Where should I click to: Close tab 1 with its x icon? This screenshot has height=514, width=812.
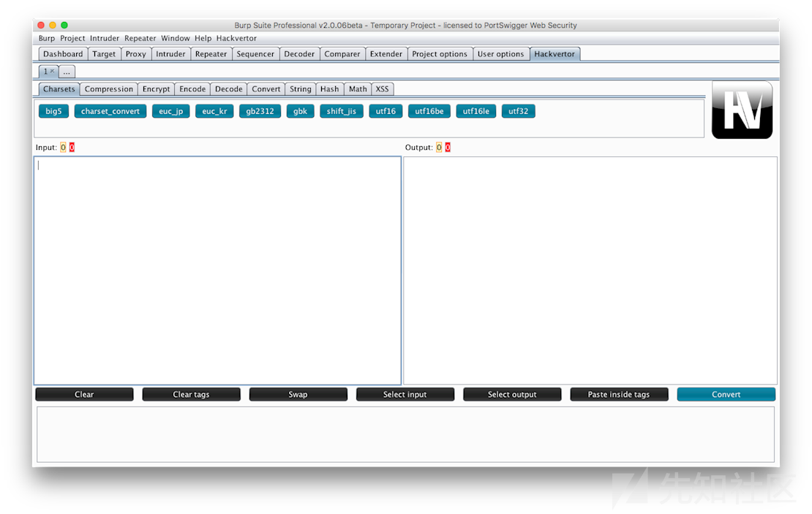[x=52, y=71]
